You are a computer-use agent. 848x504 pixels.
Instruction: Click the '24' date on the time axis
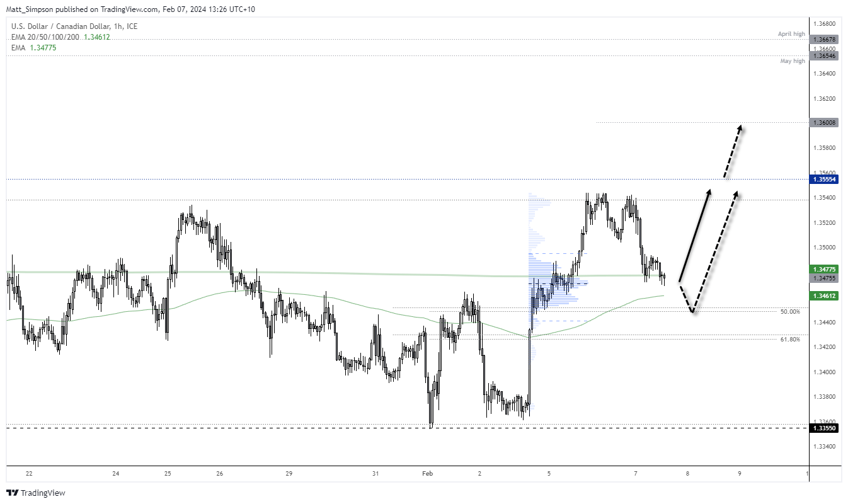(116, 473)
